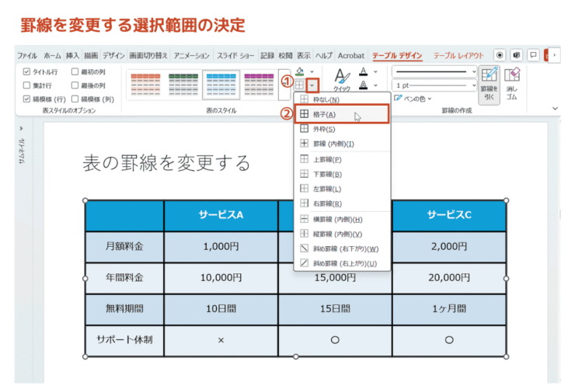This screenshot has width=575, height=392.
Task: Choose 外枠(S) outside borders option
Action: [x=341, y=129]
